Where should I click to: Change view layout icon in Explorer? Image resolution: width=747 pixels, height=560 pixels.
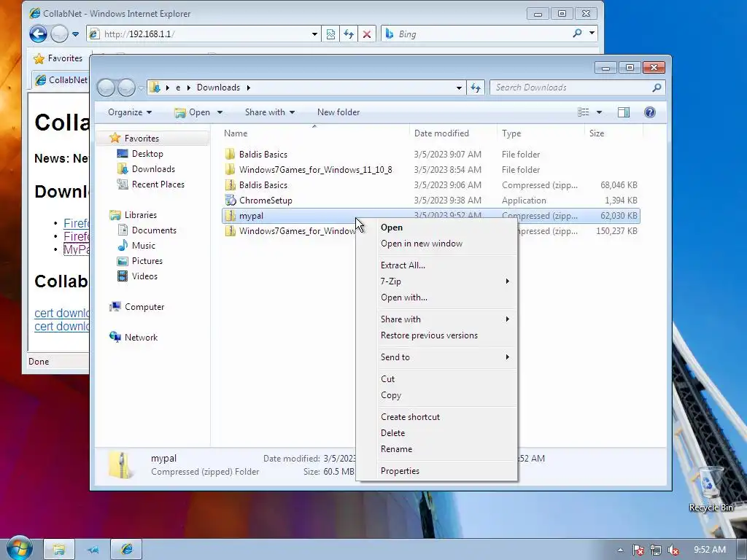pos(584,112)
